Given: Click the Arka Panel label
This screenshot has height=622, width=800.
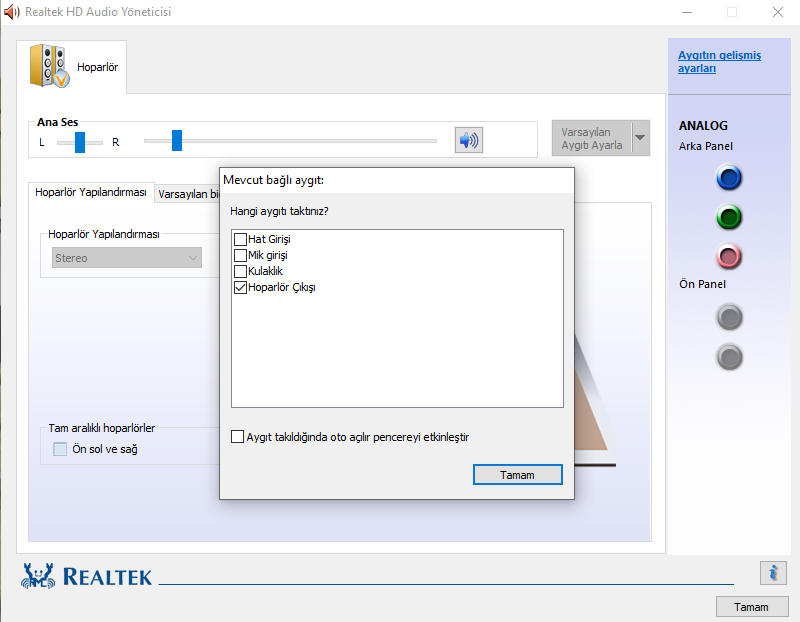Looking at the screenshot, I should tap(706, 146).
